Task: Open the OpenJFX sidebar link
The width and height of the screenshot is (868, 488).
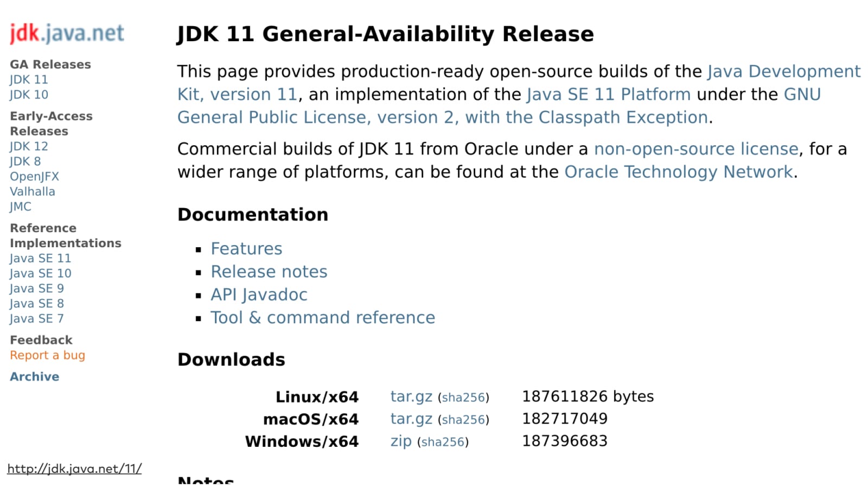Action: tap(34, 177)
